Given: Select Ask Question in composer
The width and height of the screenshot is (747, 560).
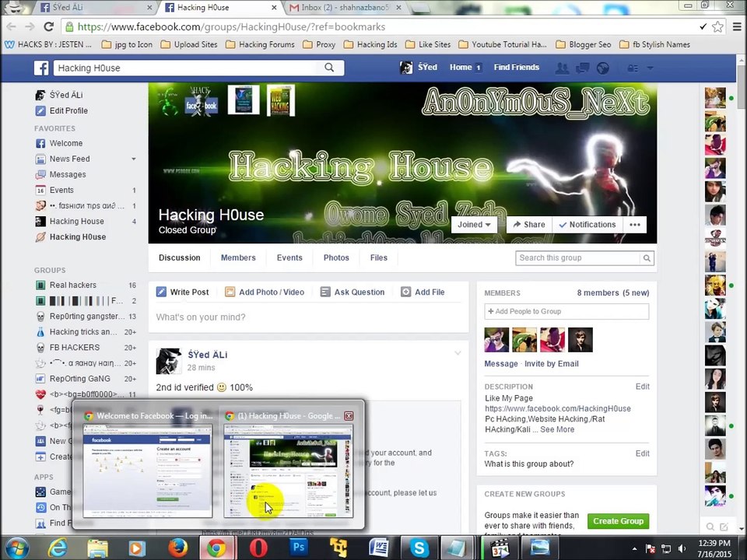Looking at the screenshot, I should (352, 292).
